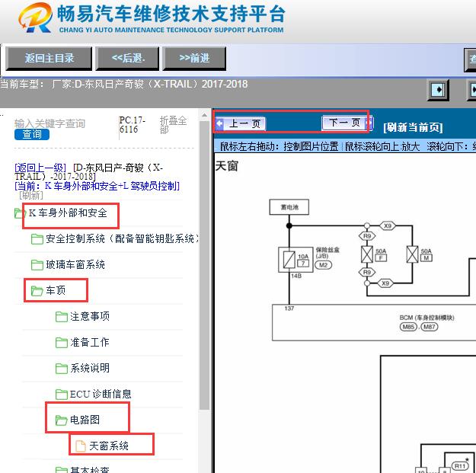This screenshot has height=473, width=476.
Task: Click the 当前：K 车身外部和安全+L 驾驶员控制 link
Action: click(97, 186)
